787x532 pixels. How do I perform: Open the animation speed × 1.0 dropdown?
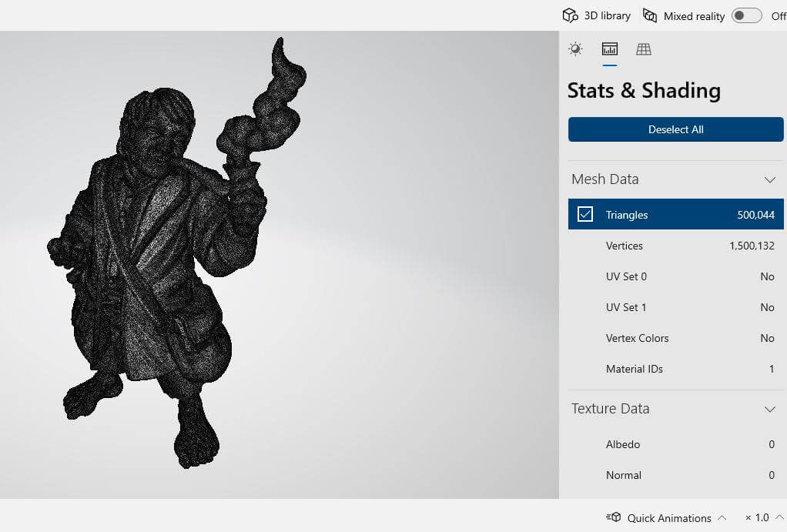[x=762, y=517]
